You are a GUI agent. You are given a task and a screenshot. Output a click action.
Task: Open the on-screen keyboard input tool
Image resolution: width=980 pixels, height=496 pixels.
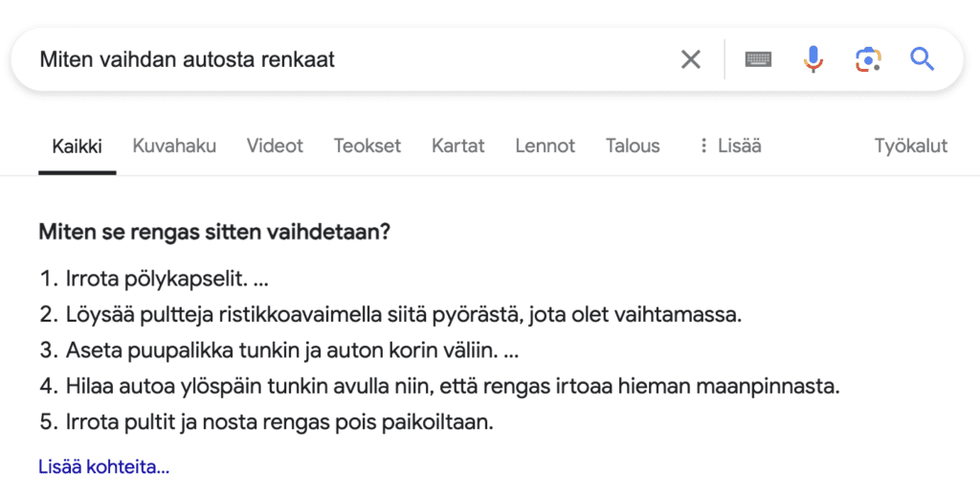click(x=759, y=59)
